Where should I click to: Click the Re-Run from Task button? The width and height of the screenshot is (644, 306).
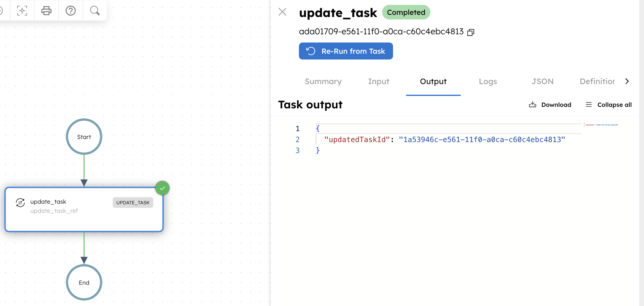tap(346, 51)
